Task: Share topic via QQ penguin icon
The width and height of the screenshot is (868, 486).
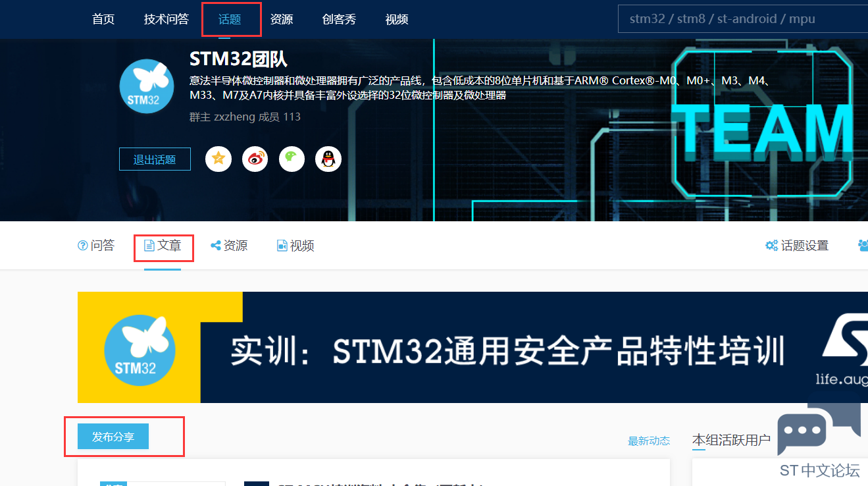Action: (328, 159)
